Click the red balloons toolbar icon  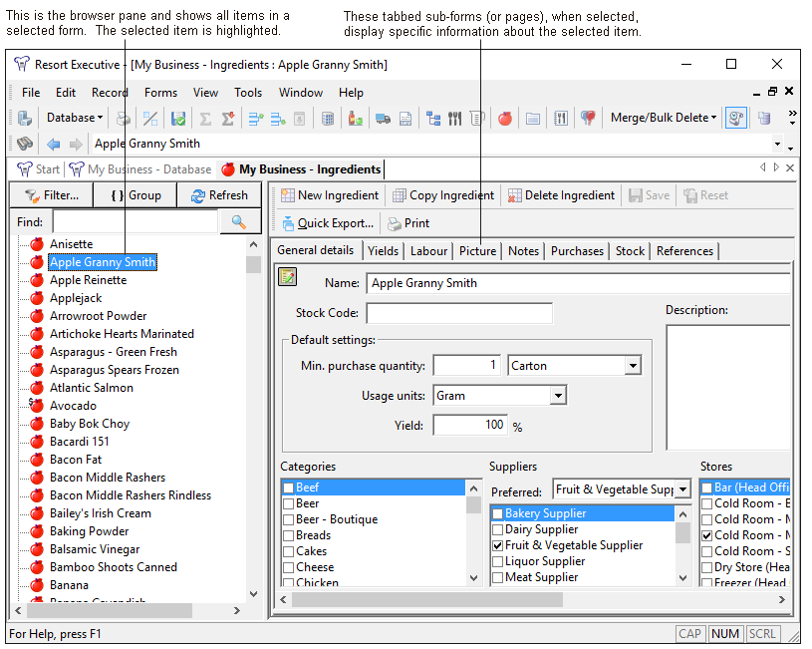(588, 119)
